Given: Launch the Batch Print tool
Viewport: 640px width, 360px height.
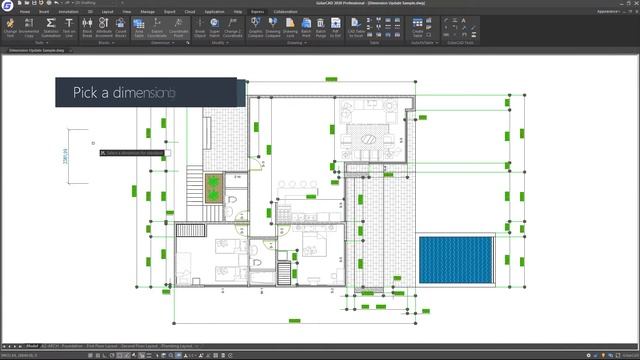Looking at the screenshot, I should (306, 28).
